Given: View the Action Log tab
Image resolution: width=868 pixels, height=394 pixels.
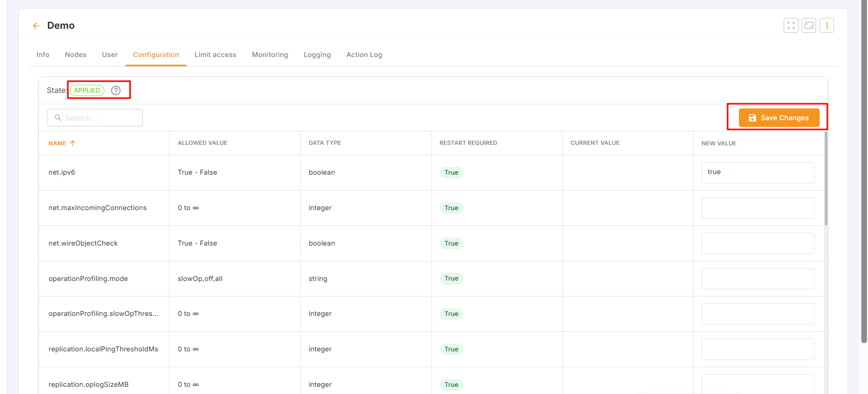Looking at the screenshot, I should click(x=364, y=54).
